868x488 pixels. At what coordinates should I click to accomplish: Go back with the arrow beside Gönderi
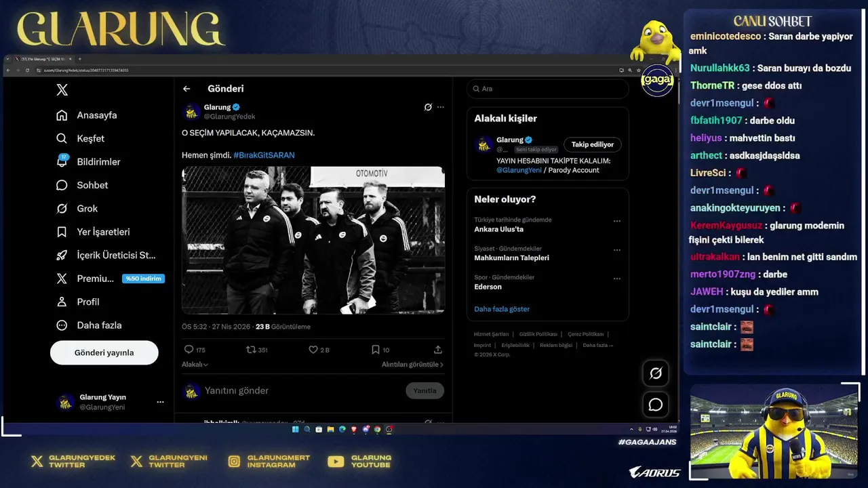click(x=186, y=89)
